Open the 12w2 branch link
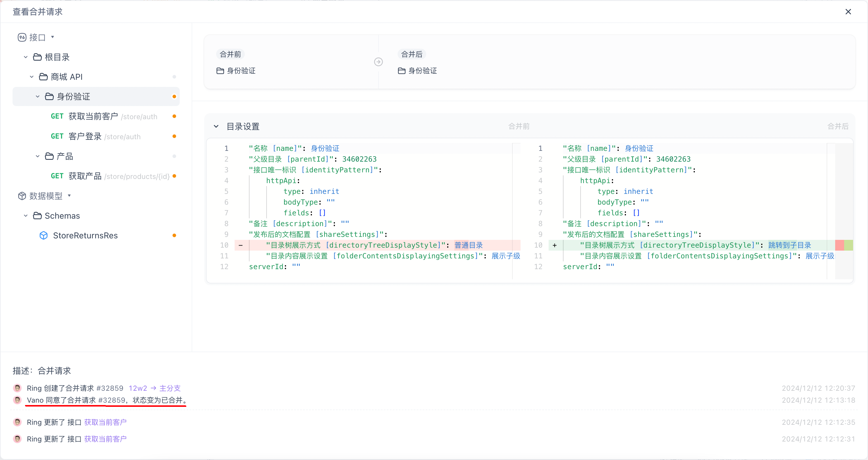 point(138,388)
